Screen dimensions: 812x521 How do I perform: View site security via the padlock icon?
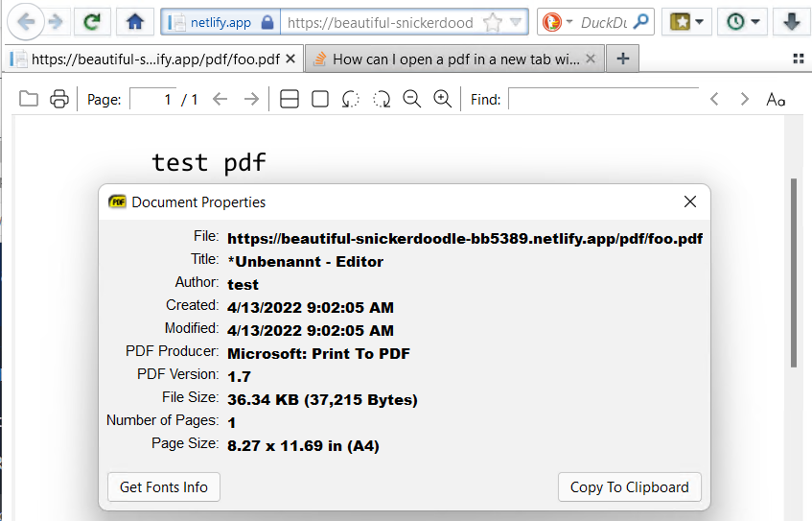[267, 22]
